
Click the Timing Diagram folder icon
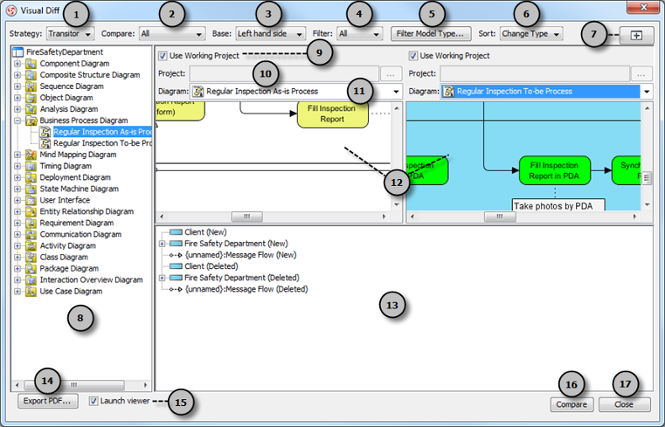pos(31,166)
